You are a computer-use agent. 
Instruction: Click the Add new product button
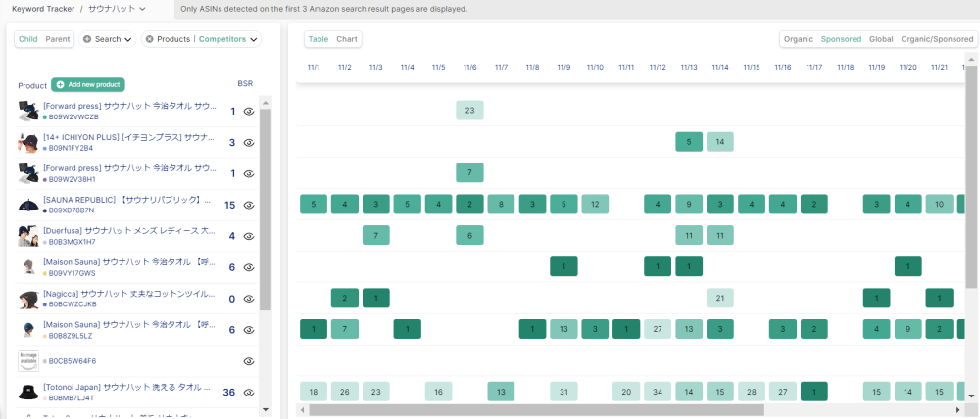tap(88, 85)
